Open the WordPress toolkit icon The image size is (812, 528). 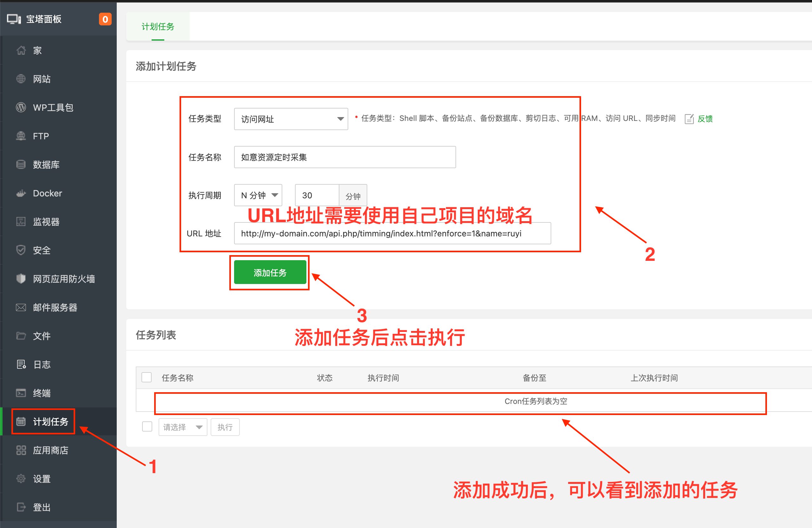tap(21, 108)
